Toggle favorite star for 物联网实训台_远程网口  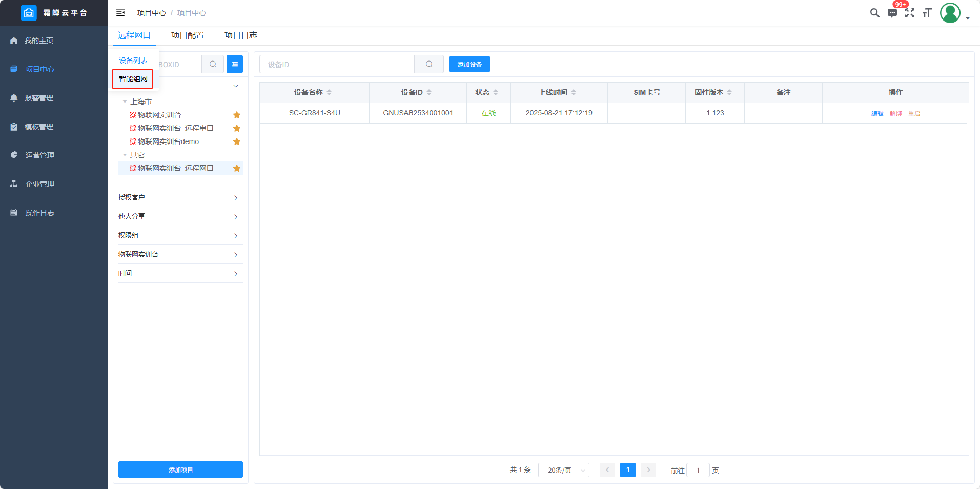coord(237,168)
